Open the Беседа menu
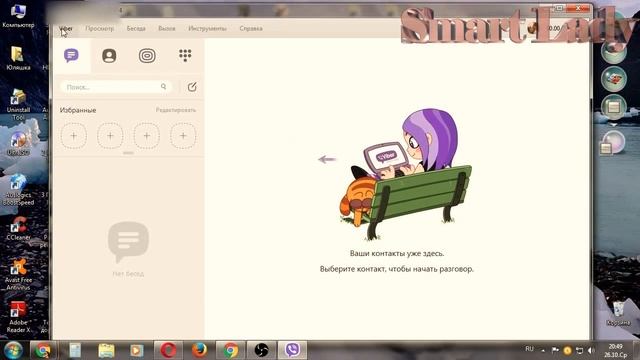Screen dimensions: 640x360 click(x=136, y=29)
